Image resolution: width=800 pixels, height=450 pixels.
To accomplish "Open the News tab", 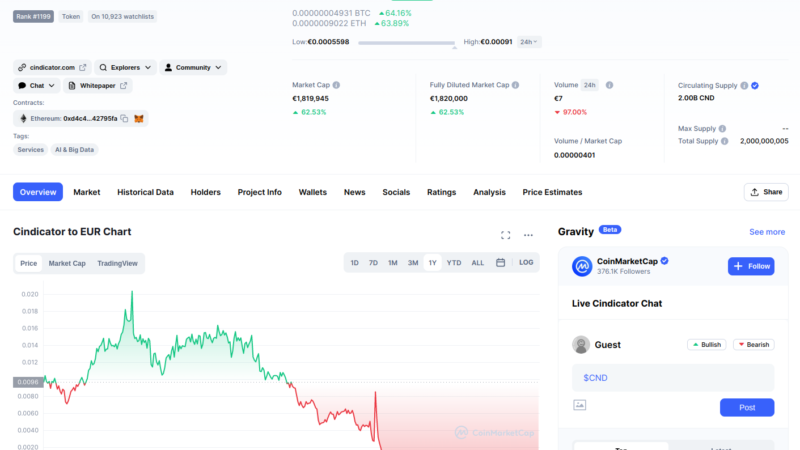I will pyautogui.click(x=355, y=192).
